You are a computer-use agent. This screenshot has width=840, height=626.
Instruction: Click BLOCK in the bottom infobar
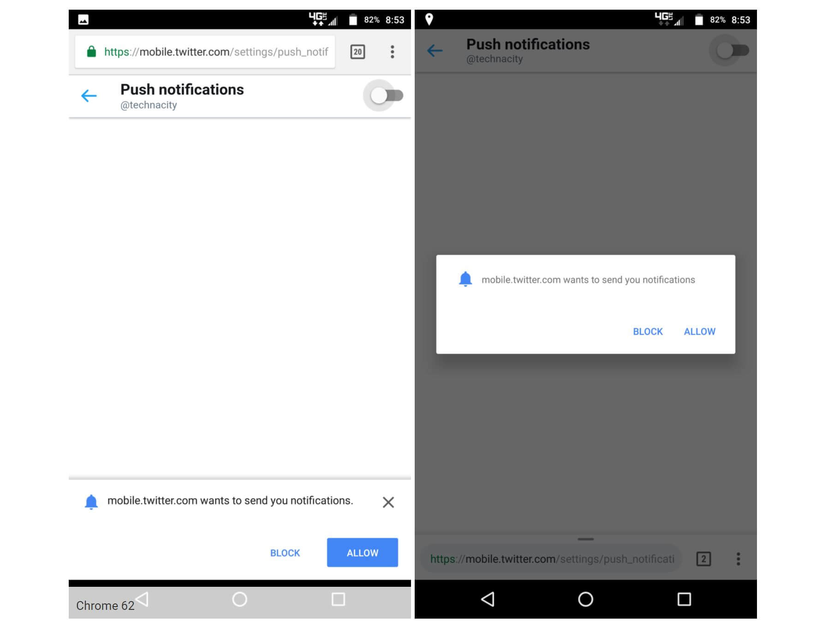(x=285, y=553)
